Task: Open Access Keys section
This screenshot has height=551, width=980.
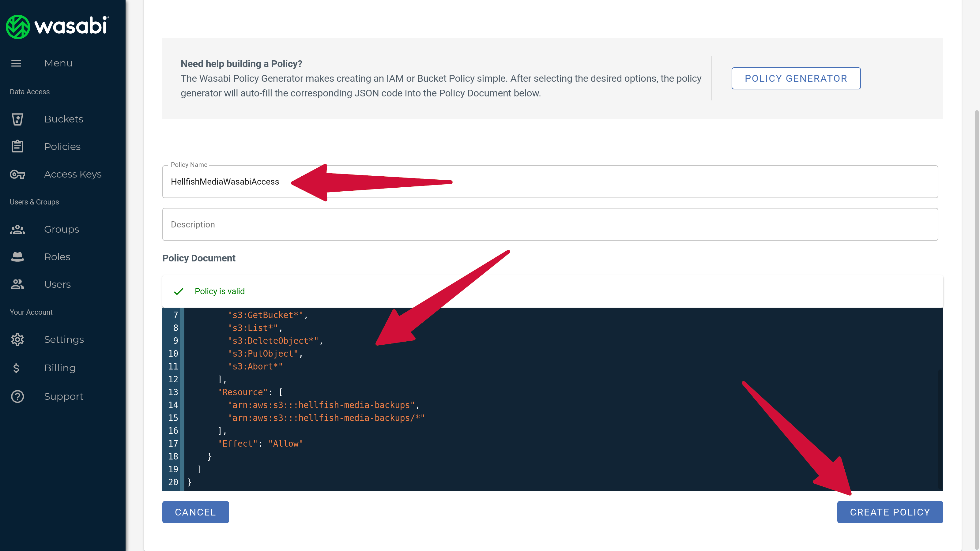Action: pyautogui.click(x=73, y=174)
